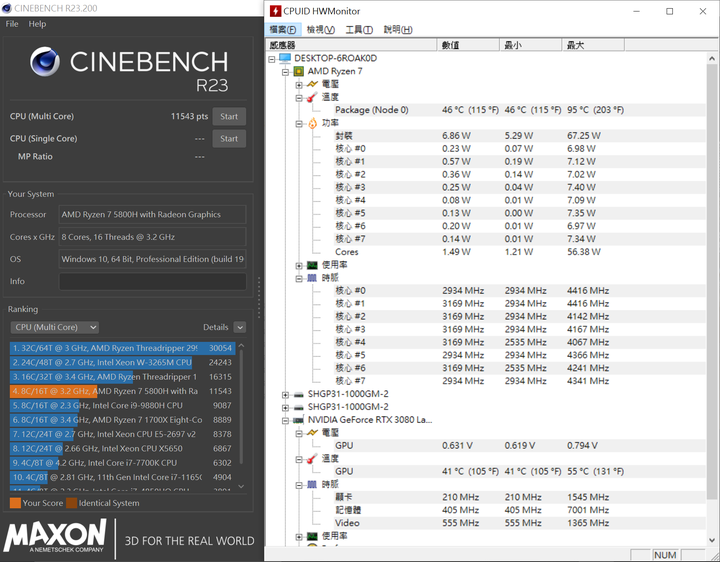Select the AMD Ryzen 7 chip icon
Viewport: 720px width, 562px height.
[x=298, y=71]
